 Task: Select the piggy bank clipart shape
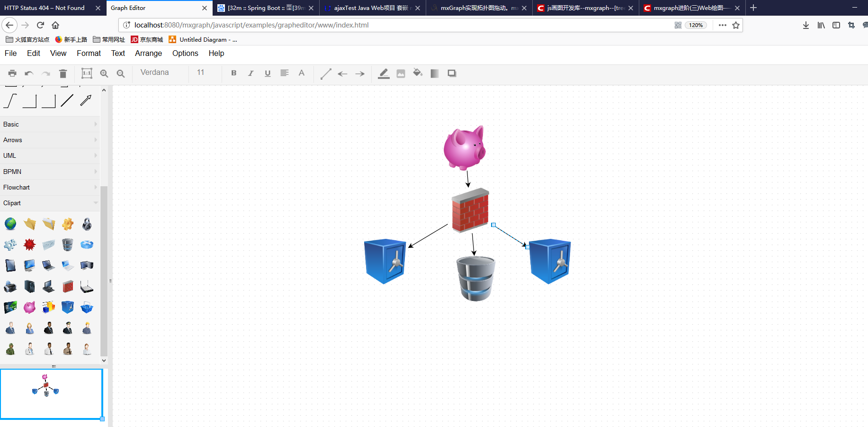(29, 307)
